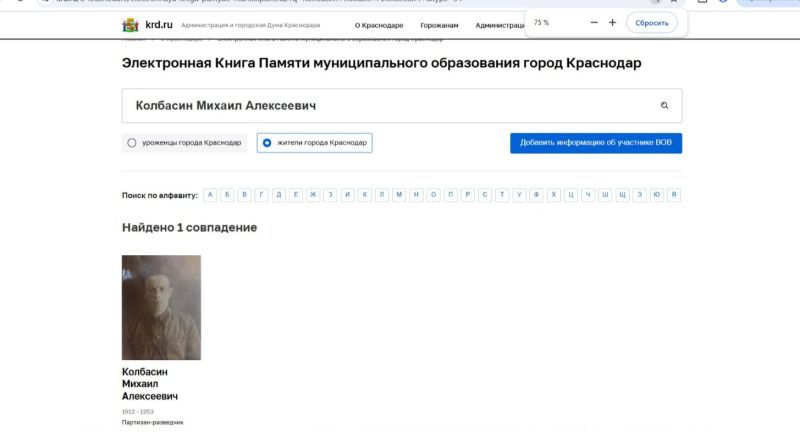
Task: Open the portrait photo of Колбасин
Action: [161, 308]
